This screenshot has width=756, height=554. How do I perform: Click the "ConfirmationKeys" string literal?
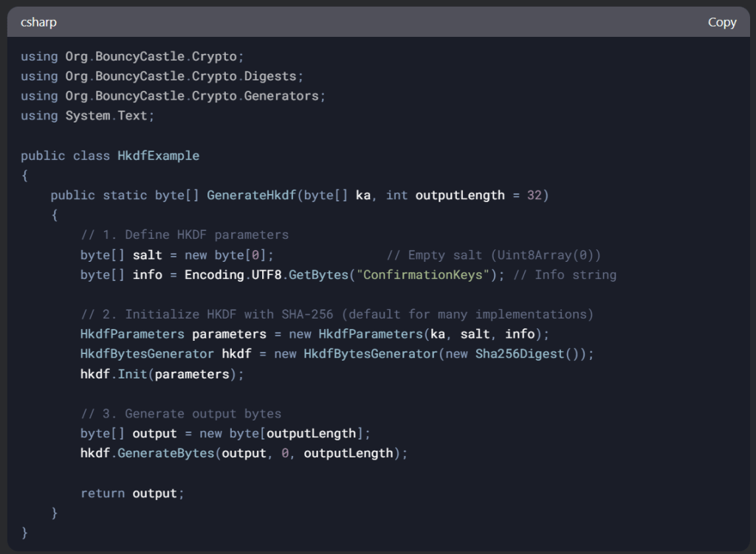click(x=425, y=275)
